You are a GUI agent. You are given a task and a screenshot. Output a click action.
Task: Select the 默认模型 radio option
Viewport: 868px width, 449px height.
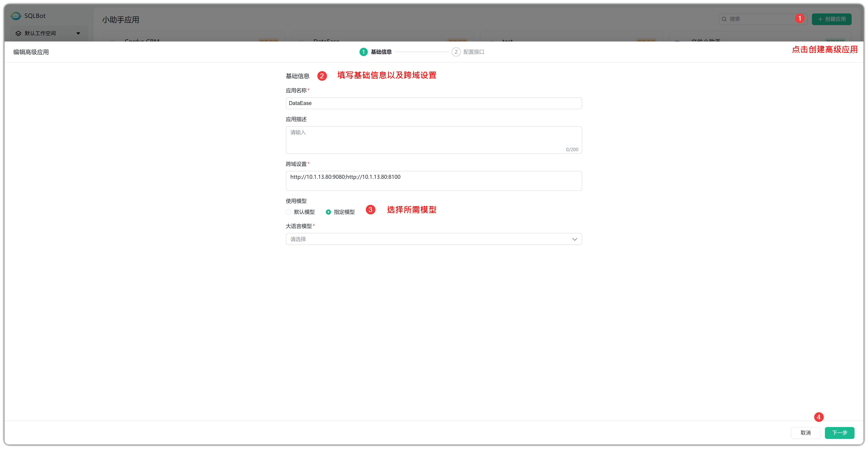tap(300, 212)
